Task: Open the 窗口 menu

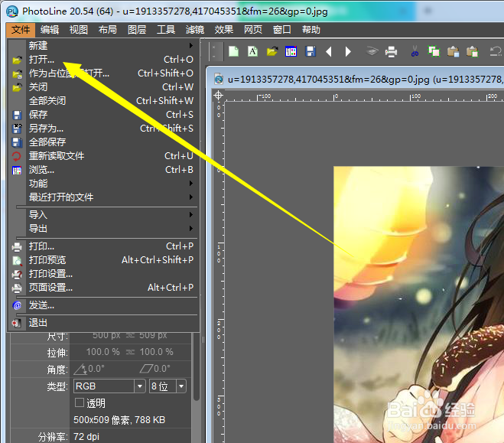Action: tap(282, 30)
